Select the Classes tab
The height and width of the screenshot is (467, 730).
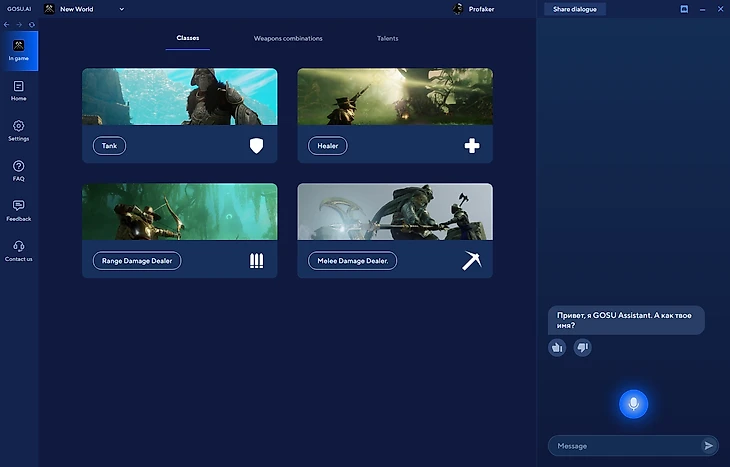click(187, 38)
